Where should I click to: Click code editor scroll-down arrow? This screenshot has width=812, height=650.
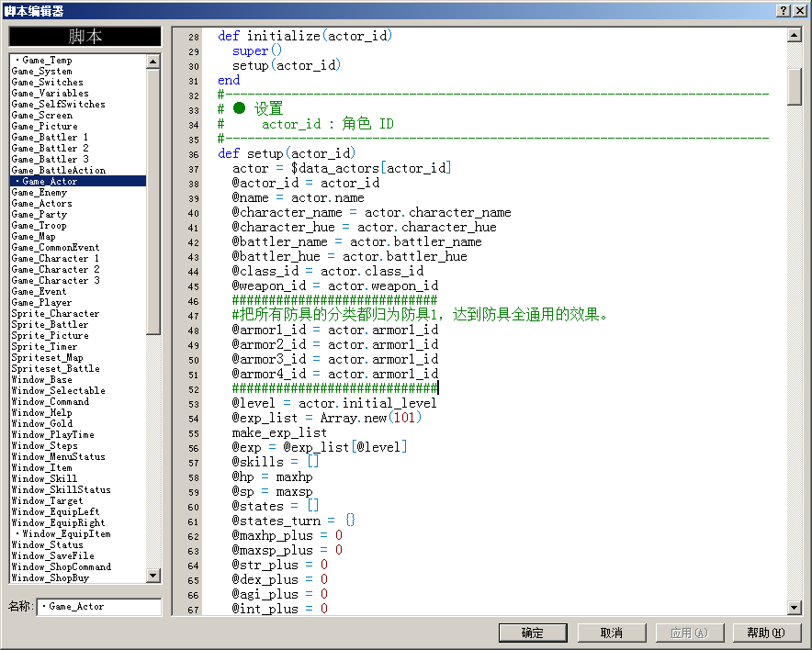[x=794, y=607]
